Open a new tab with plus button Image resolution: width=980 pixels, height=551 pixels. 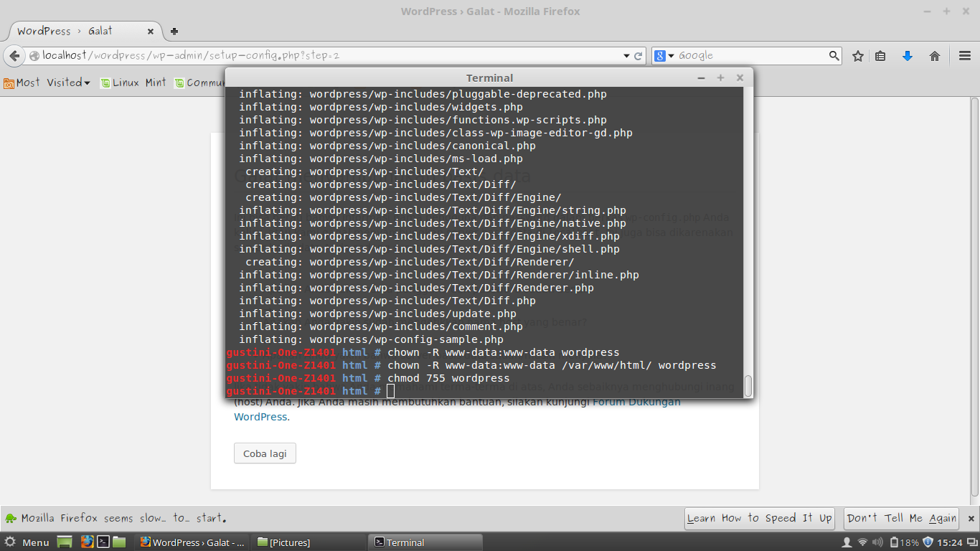174,31
